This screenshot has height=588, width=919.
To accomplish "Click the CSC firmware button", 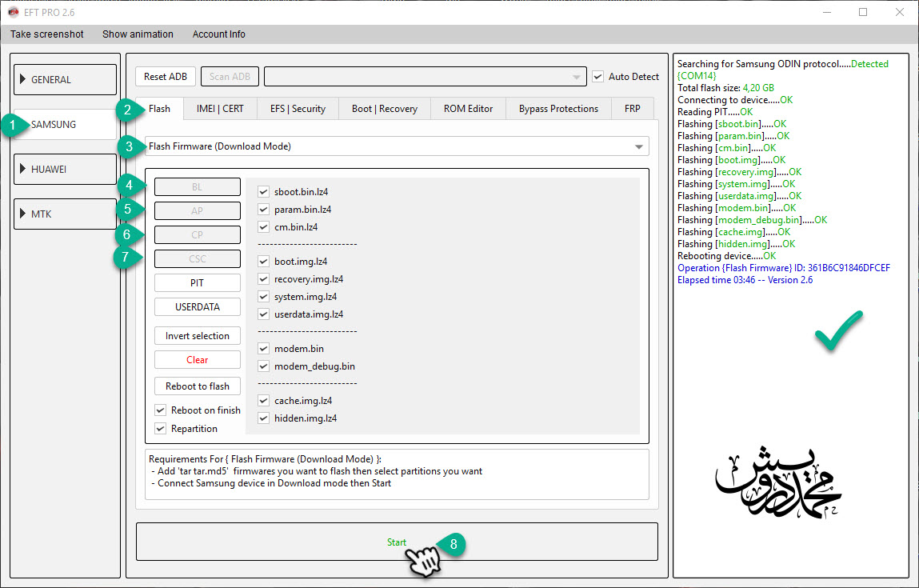I will (x=198, y=259).
